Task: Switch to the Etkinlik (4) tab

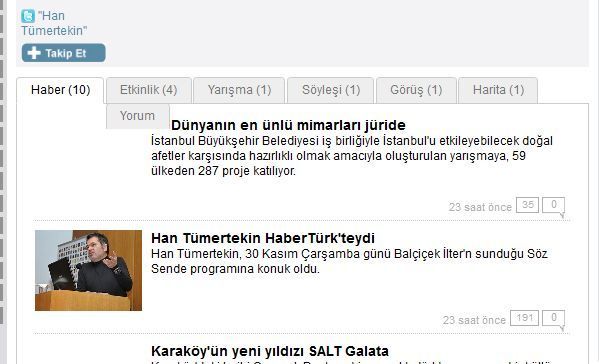Action: tap(149, 90)
